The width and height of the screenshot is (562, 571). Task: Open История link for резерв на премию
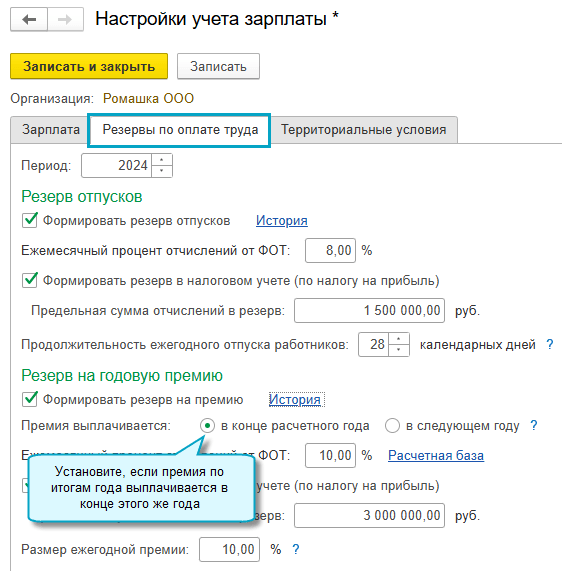[x=296, y=399]
